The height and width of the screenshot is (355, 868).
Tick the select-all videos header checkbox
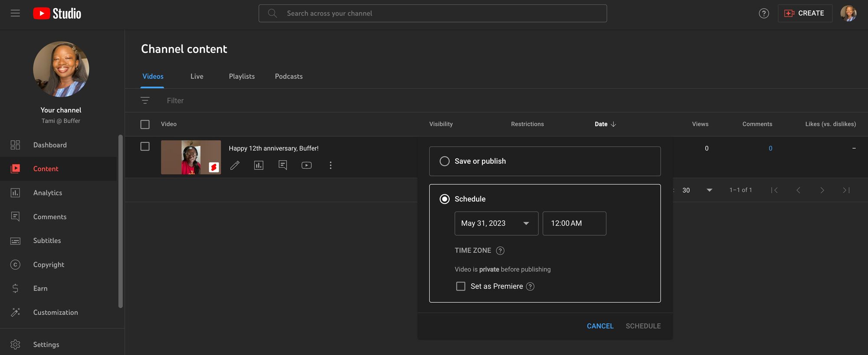[x=145, y=124]
